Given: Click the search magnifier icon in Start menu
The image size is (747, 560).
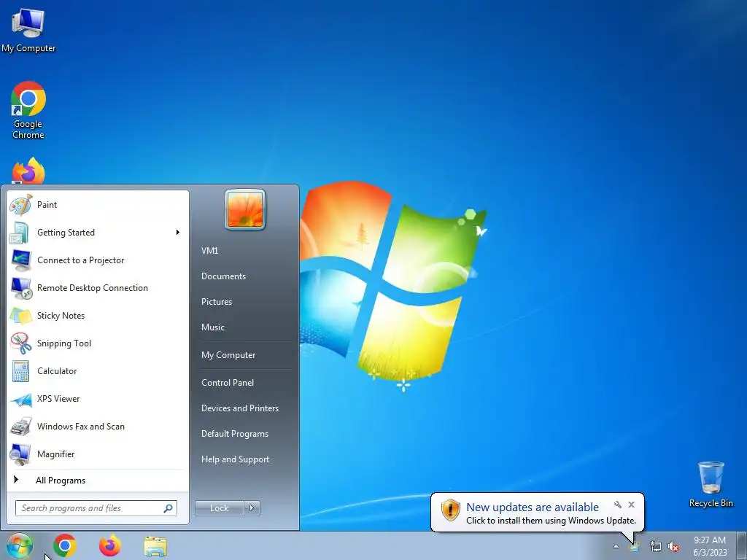Looking at the screenshot, I should (169, 508).
